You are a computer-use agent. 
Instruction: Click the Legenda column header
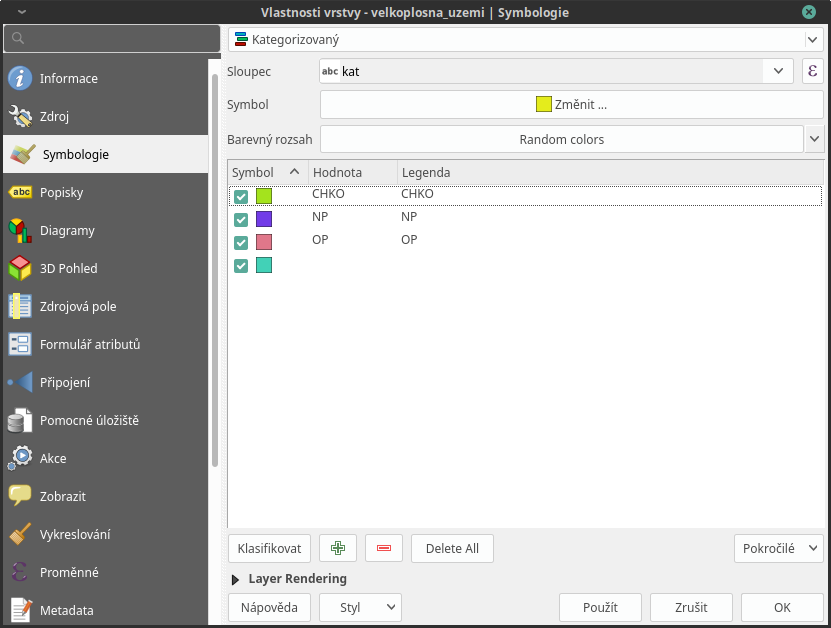(611, 172)
